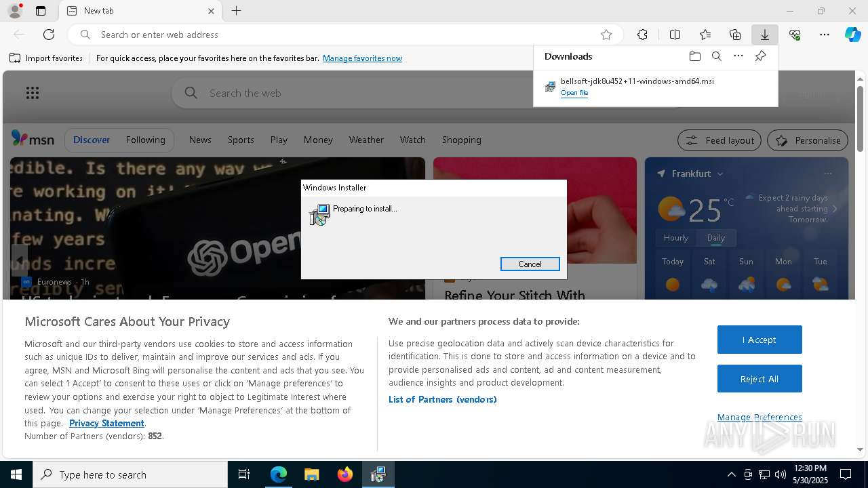868x488 pixels.
Task: Open the Play tab
Action: pos(279,140)
